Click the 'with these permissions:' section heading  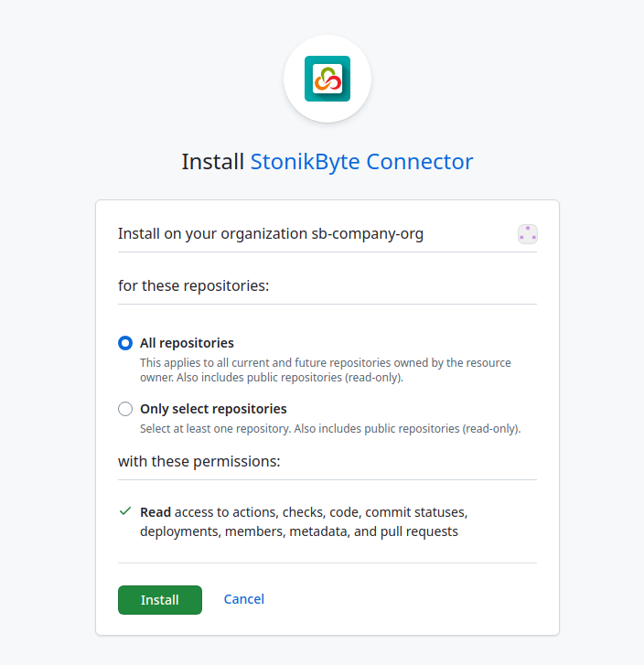coord(199,461)
